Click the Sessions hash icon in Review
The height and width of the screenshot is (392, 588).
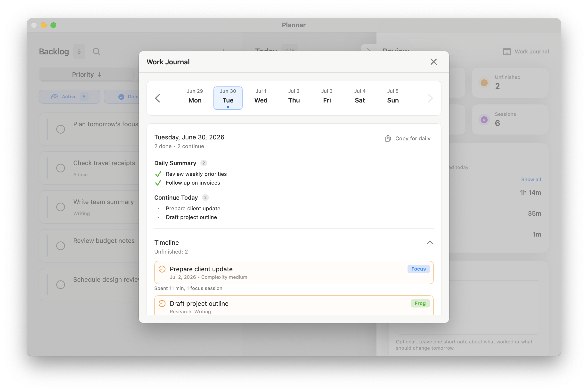(484, 119)
